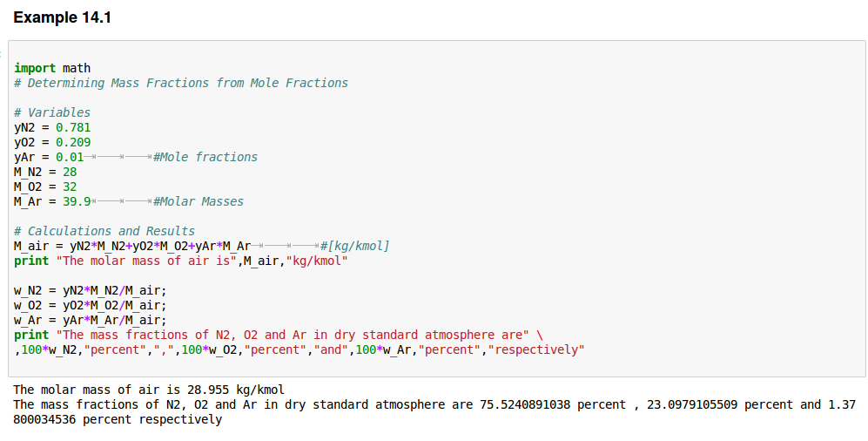This screenshot has width=868, height=441.
Task: Click the print "molar mass of air" statement
Action: (x=181, y=261)
